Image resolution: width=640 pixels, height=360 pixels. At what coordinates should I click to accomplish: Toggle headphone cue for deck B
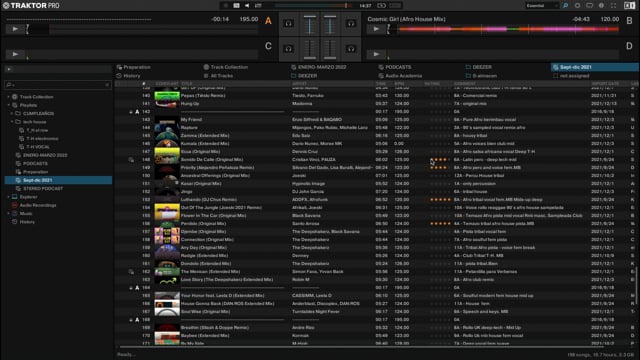click(x=351, y=24)
